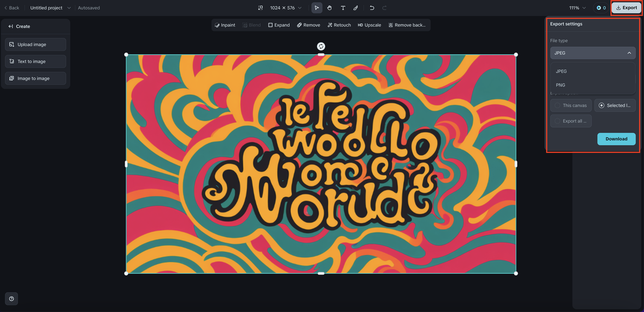Collapse the Create panel
644x312 pixels.
click(x=11, y=27)
